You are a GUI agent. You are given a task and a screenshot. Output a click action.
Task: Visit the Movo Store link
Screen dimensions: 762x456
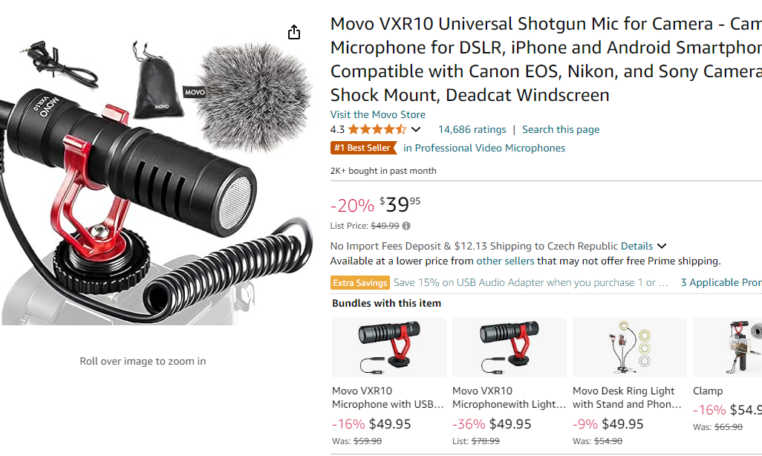click(378, 115)
